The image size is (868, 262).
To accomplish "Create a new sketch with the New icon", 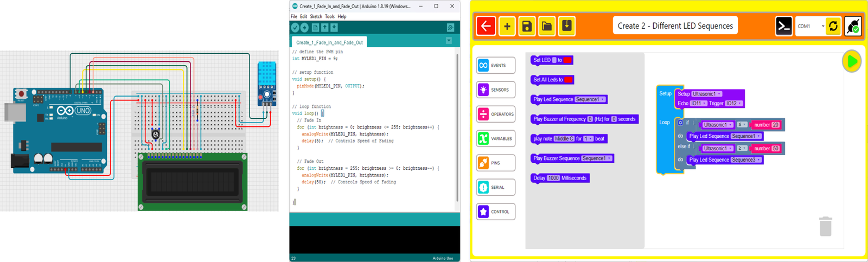I will 316,28.
